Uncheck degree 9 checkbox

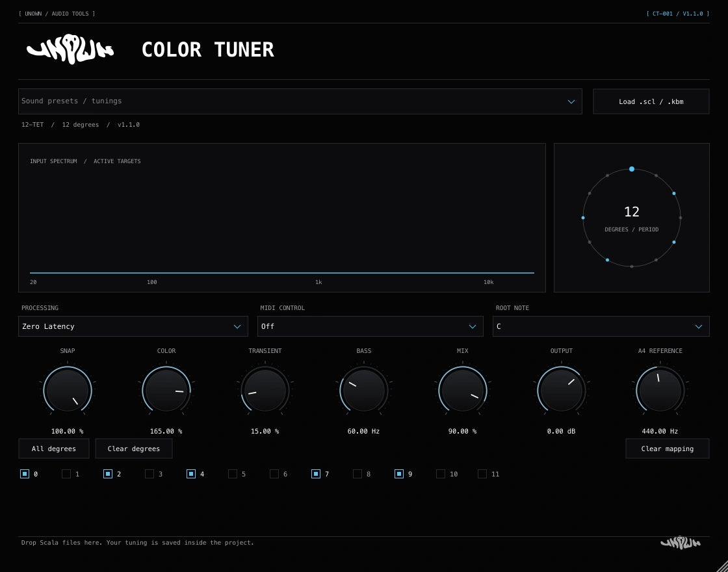pos(399,474)
